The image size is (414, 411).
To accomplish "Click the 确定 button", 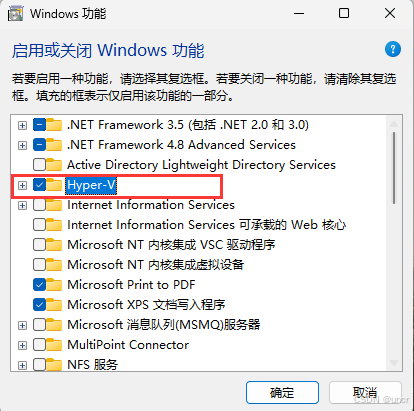I will click(282, 393).
